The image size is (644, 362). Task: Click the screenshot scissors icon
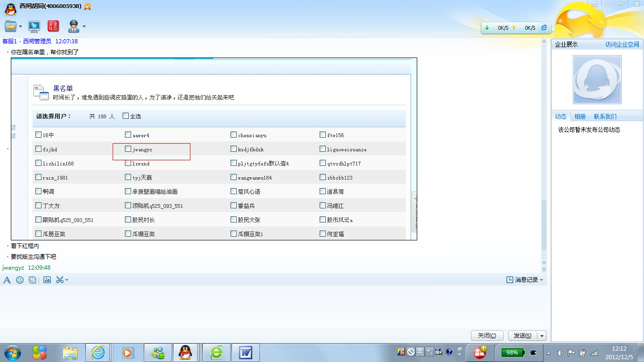pyautogui.click(x=59, y=280)
